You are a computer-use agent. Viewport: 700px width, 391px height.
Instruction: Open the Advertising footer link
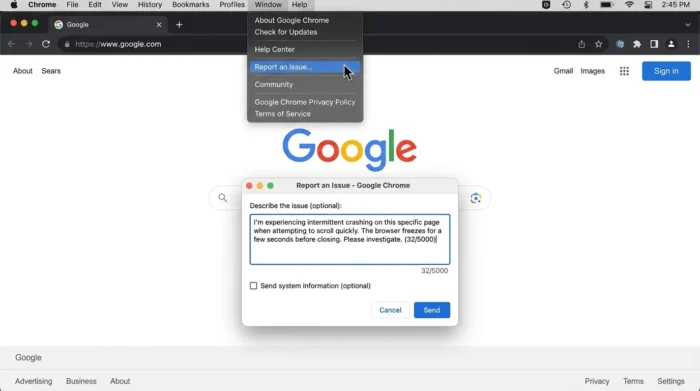(x=33, y=381)
